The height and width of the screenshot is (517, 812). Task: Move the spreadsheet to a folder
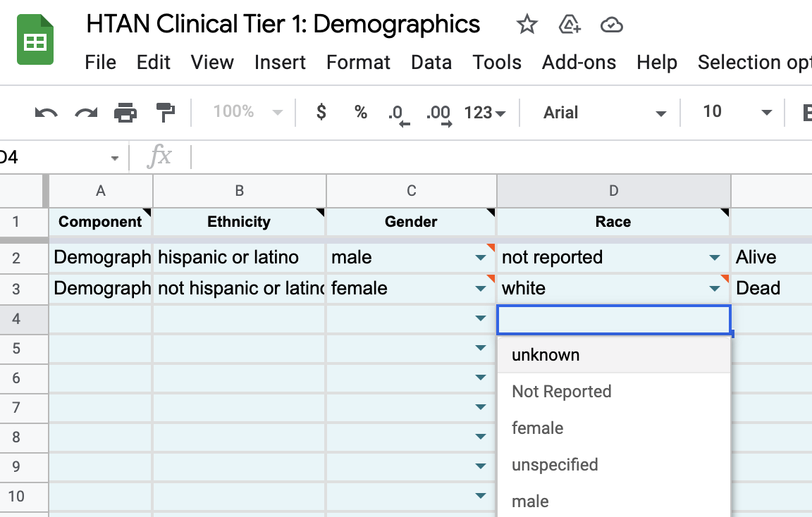tap(569, 24)
